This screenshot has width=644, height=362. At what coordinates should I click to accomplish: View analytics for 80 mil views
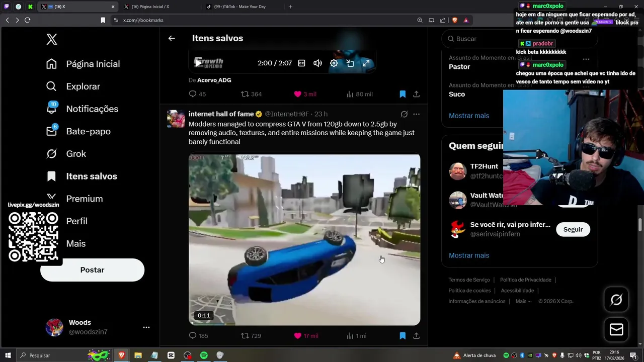(359, 94)
